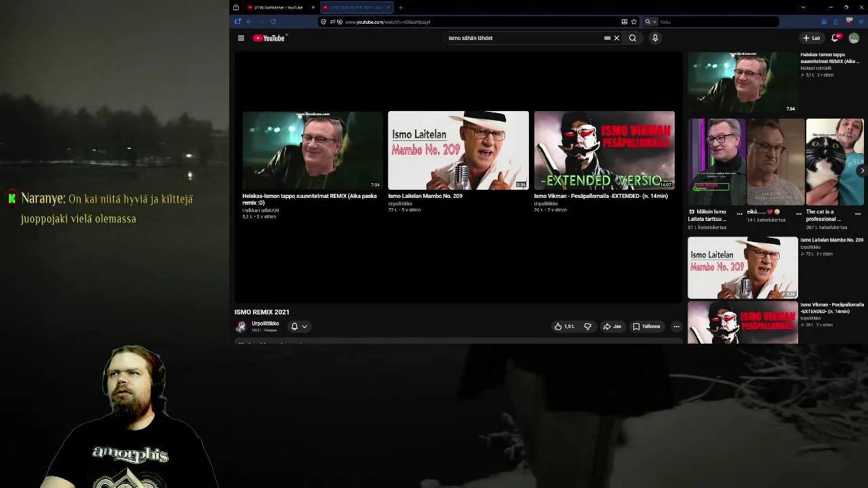The width and height of the screenshot is (868, 488).
Task: Click the shield tracking protection icon
Action: point(323,22)
